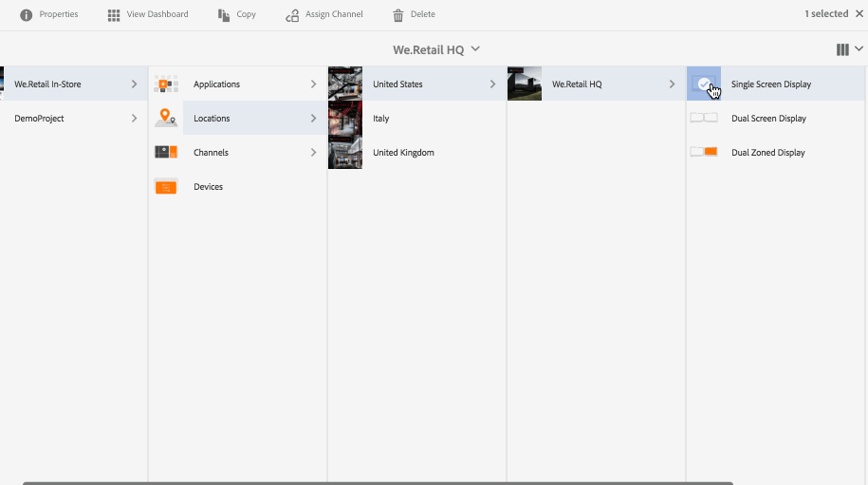Expand DemoProject chevron
The width and height of the screenshot is (868, 485).
click(134, 118)
